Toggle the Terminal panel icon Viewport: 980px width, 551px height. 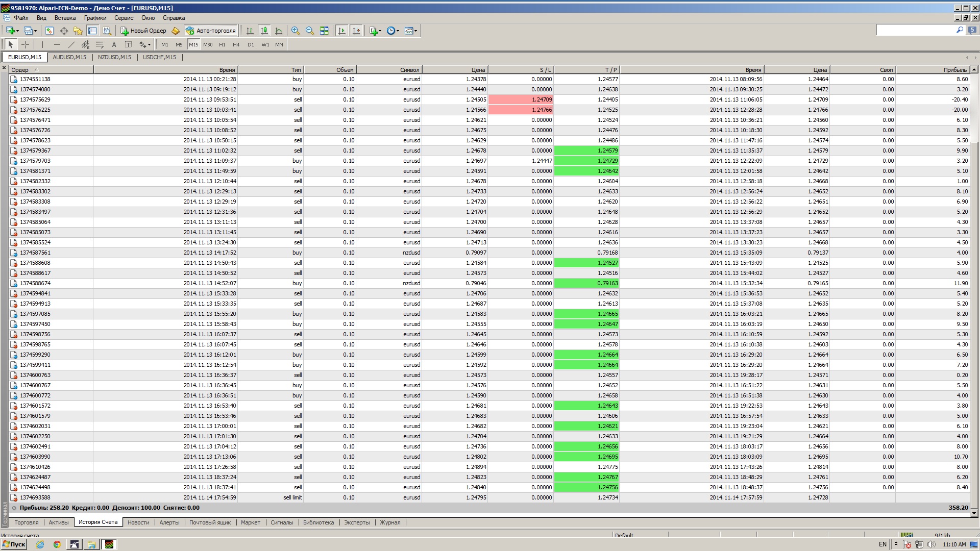(92, 31)
